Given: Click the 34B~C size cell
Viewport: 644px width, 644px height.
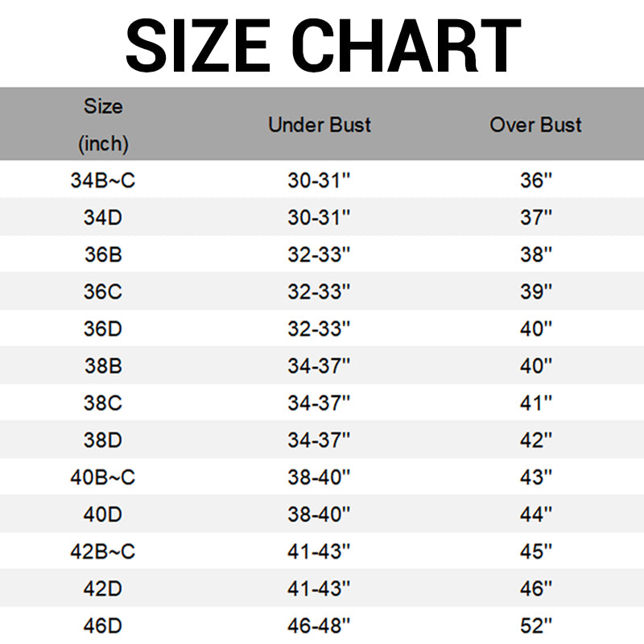Looking at the screenshot, I should click(x=103, y=180).
